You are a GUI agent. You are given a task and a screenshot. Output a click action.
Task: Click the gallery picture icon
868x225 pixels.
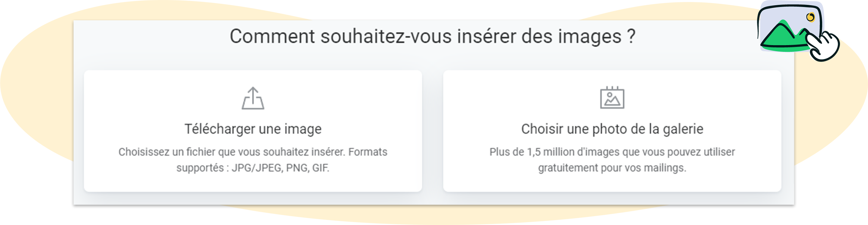pyautogui.click(x=612, y=98)
